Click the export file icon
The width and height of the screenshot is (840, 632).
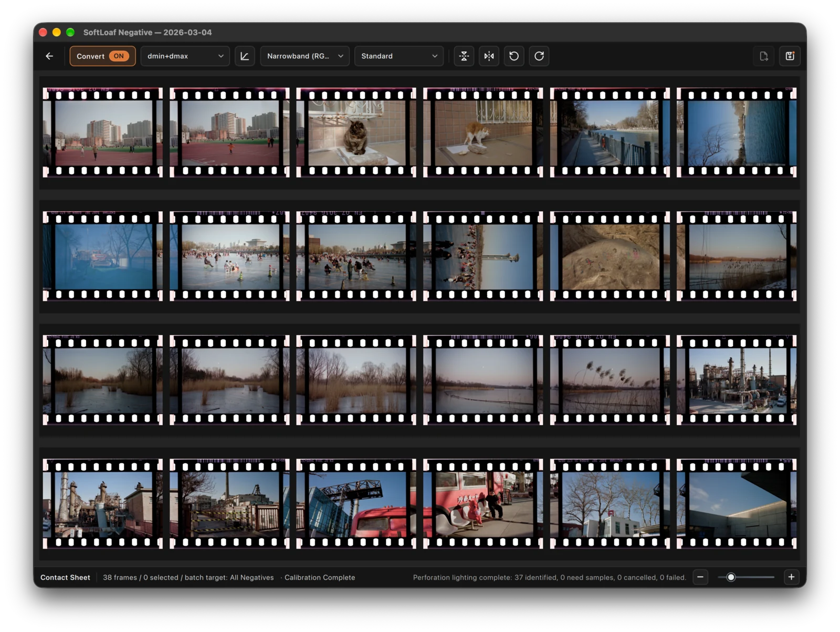point(764,56)
